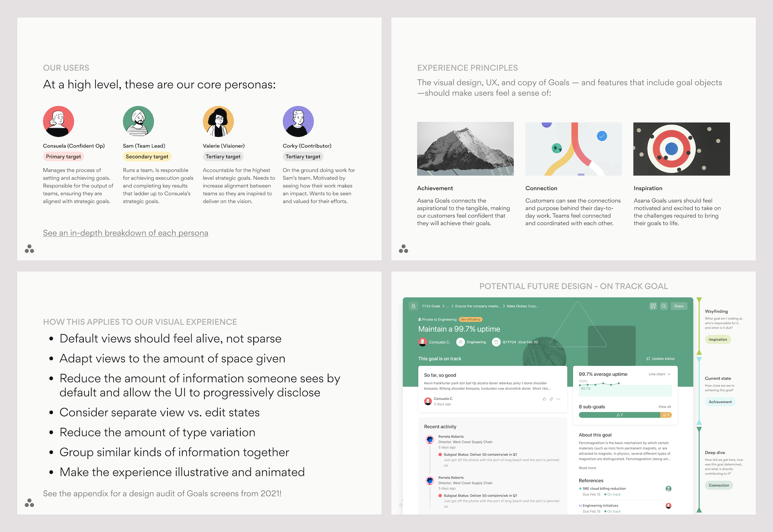Viewport: 773px width, 532px height.
Task: Click the Achievement pill
Action: pos(720,402)
